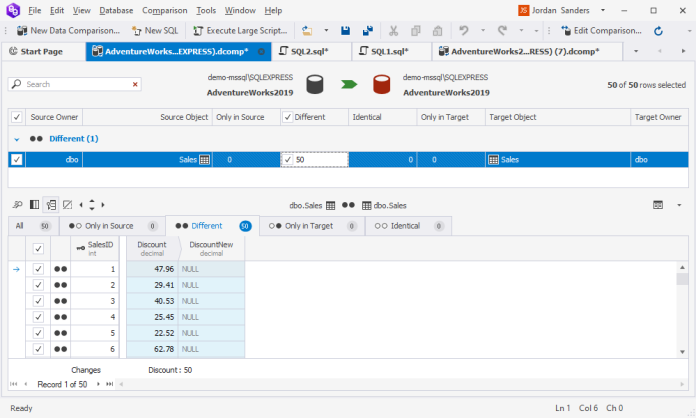
Task: Open the Undo history dropdown arrow
Action: tap(483, 31)
